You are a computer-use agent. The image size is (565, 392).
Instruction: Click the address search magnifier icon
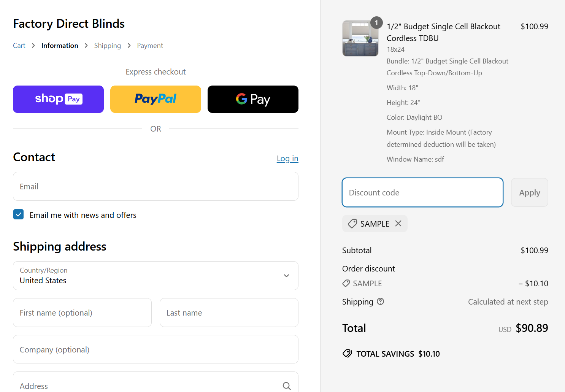click(x=287, y=386)
